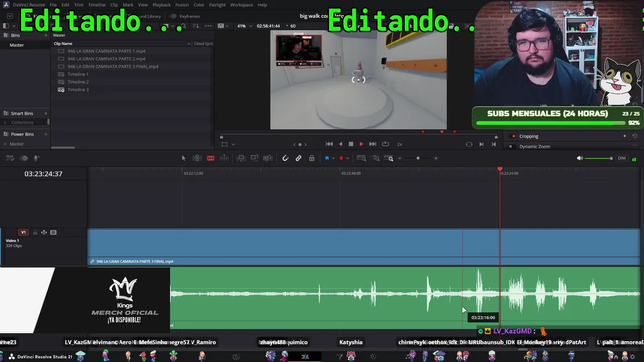Add a new bin with the Bins plus icon
644x362 pixels.
(x=46, y=35)
